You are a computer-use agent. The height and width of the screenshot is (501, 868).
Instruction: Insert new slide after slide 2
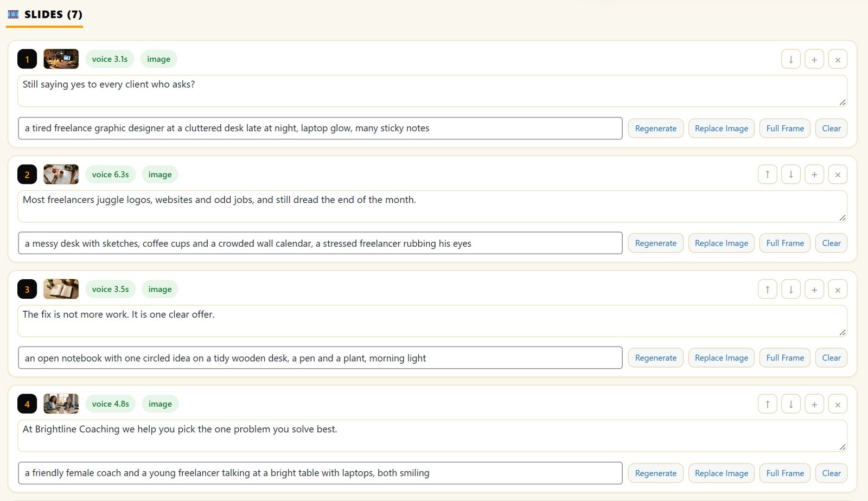(814, 174)
